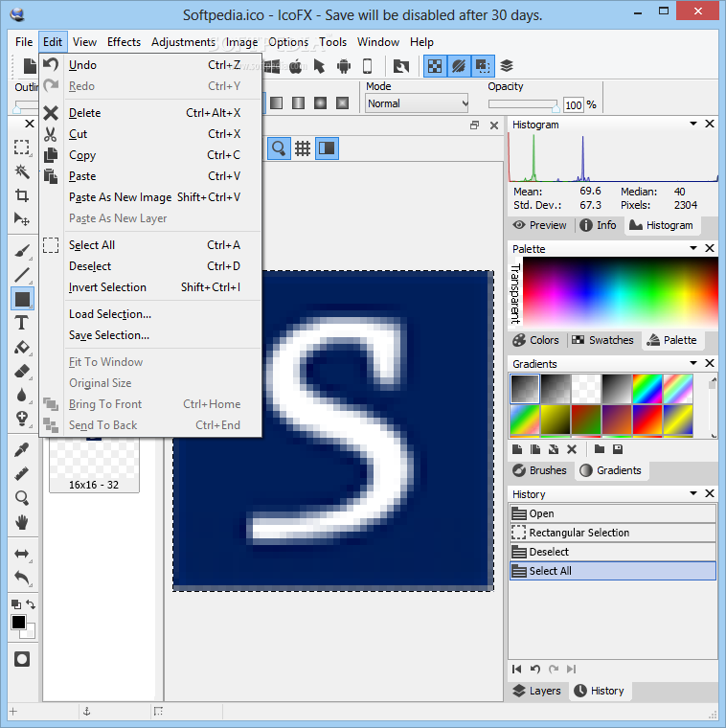The height and width of the screenshot is (728, 726).
Task: Choose Undo from Edit menu
Action: (151, 65)
